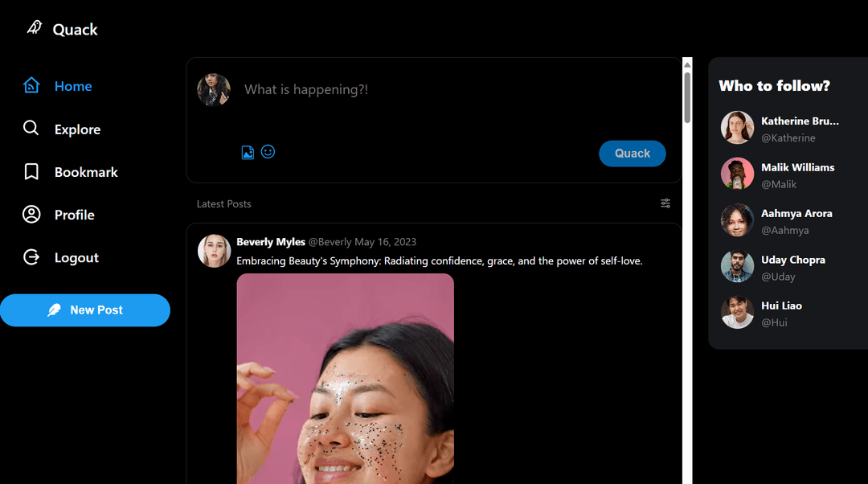Click the Logout arrow icon
This screenshot has width=868, height=484.
pyautogui.click(x=31, y=257)
